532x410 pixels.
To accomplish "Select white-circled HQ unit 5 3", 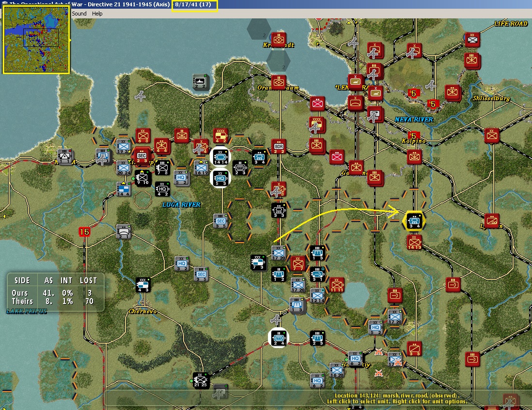I will pyautogui.click(x=220, y=178).
